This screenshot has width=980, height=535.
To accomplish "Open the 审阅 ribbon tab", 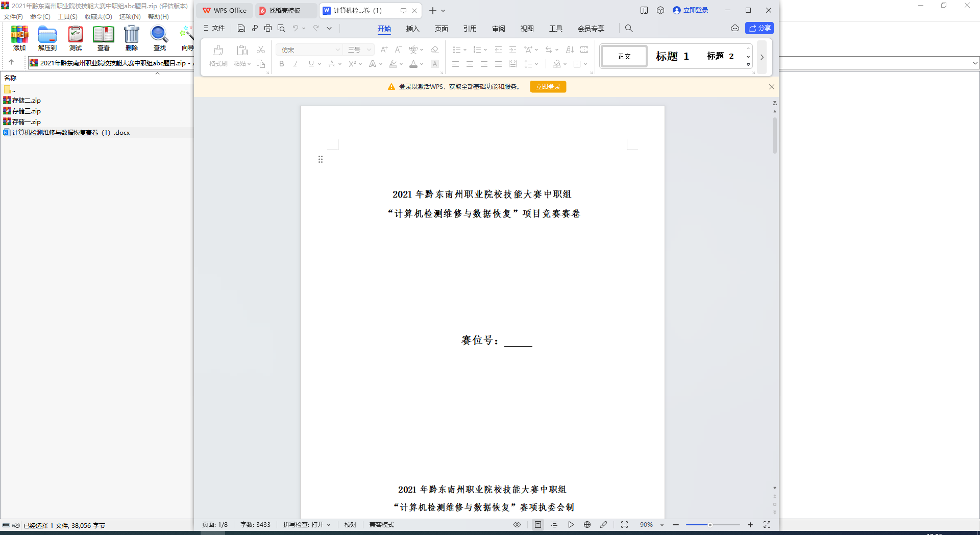I will 498,29.
